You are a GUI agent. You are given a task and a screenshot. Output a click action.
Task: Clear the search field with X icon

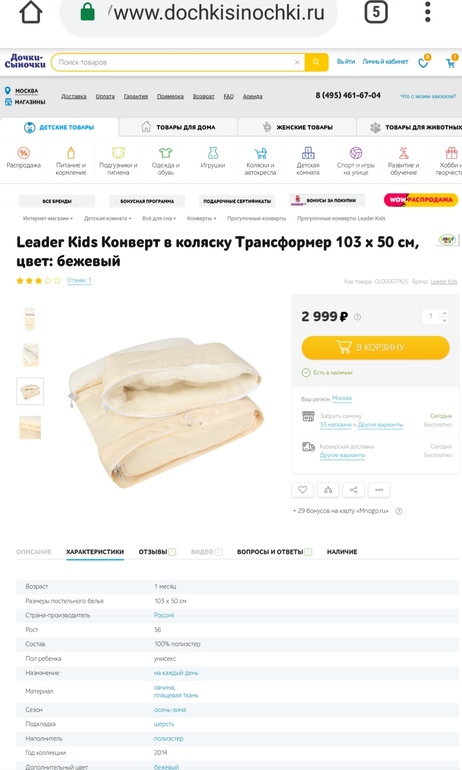(297, 62)
